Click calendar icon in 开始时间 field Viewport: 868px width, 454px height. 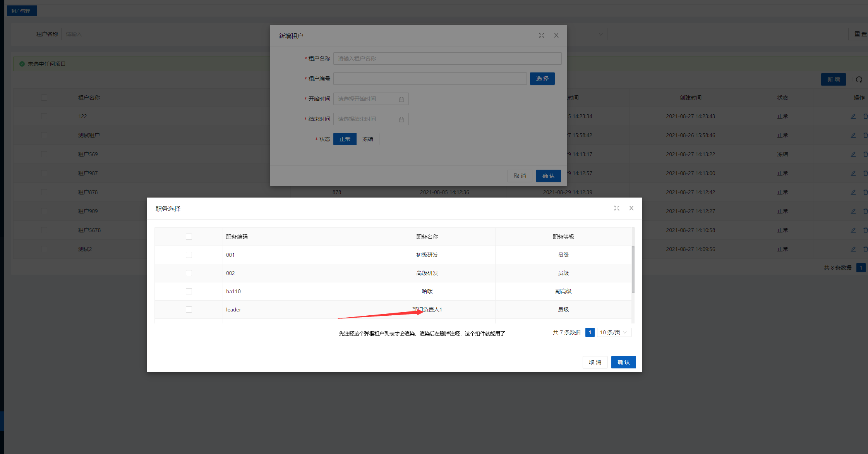point(401,99)
